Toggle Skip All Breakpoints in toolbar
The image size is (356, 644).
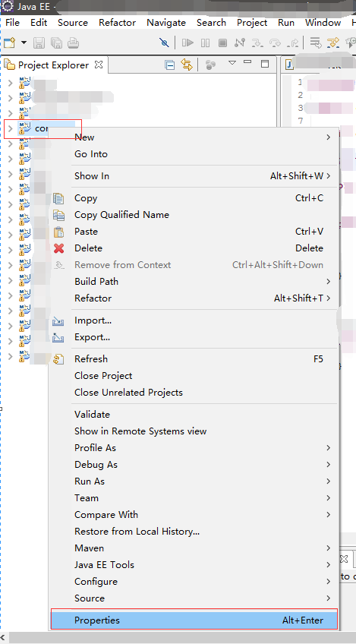[x=164, y=43]
